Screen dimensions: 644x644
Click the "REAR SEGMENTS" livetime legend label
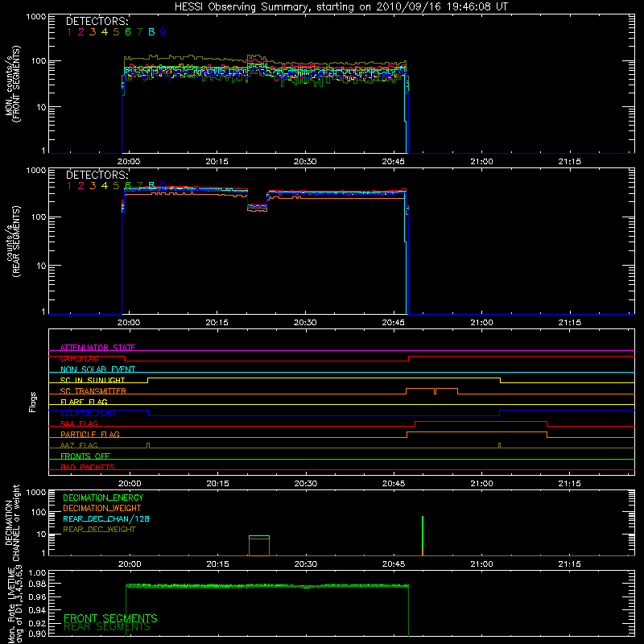[x=107, y=627]
